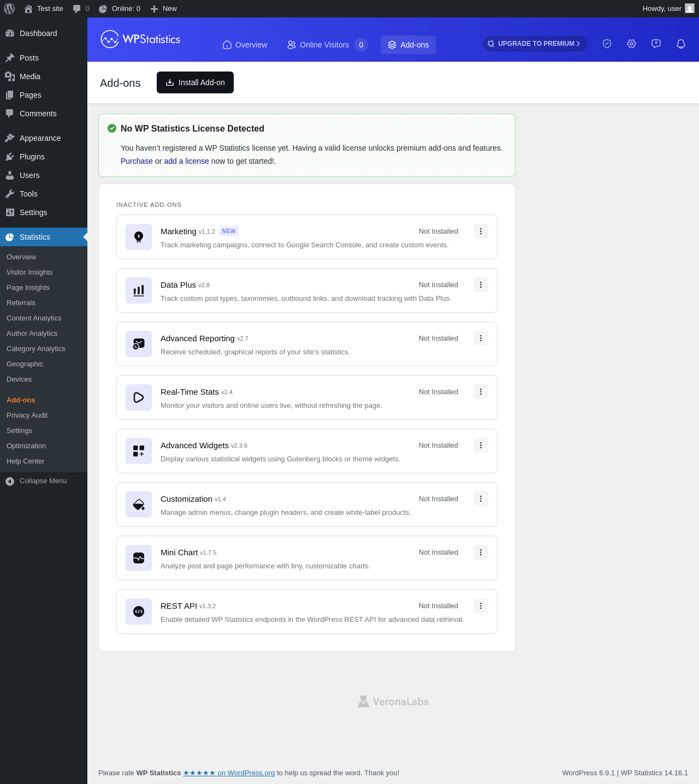Open Marketing add-on options menu
699x784 pixels.
click(481, 231)
